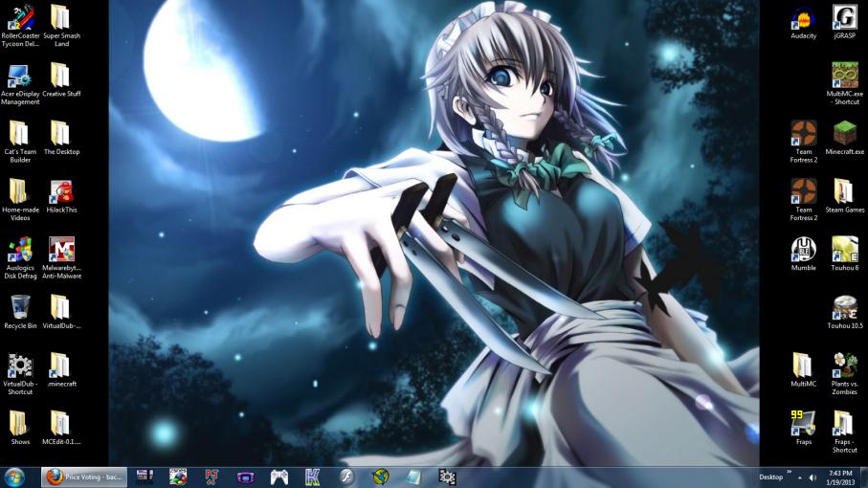Select the Plants vs. Zombies icon
Screen dimensions: 868x488
844,366
